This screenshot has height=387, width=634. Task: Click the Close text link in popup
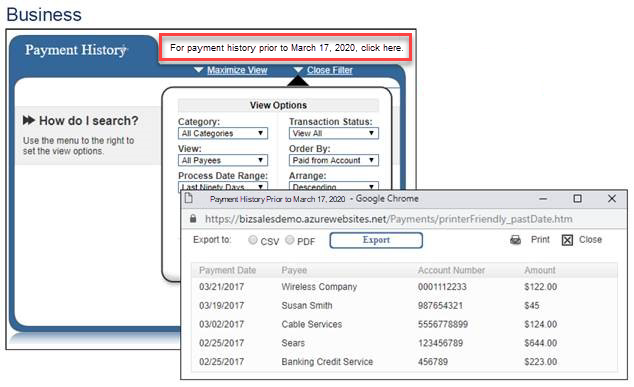[x=590, y=239]
